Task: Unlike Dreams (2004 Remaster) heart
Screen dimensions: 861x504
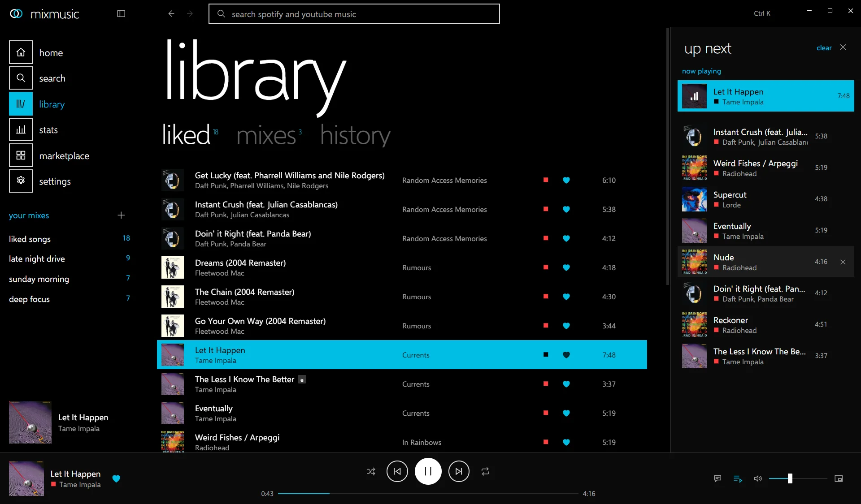Action: coord(566,267)
